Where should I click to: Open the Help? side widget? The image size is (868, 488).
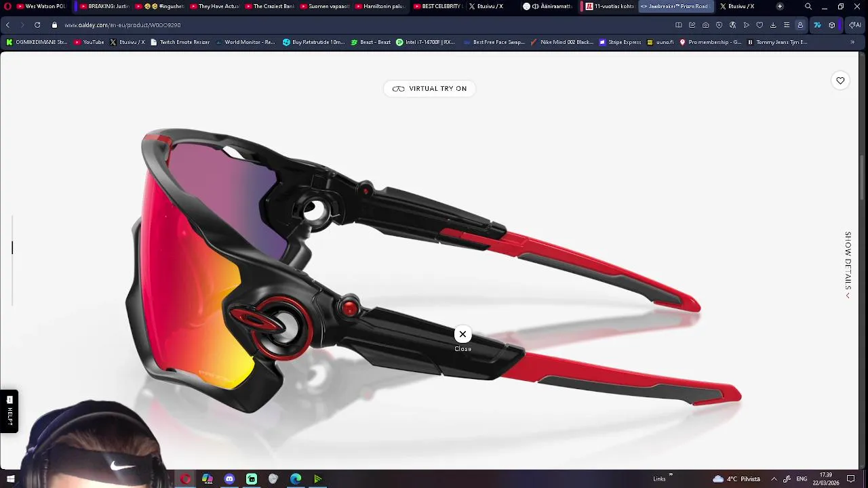[x=9, y=411]
